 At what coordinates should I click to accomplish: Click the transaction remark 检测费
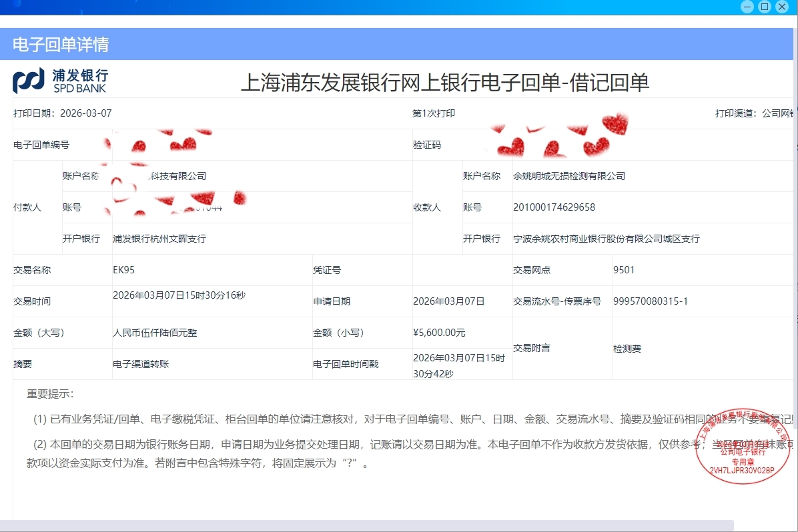tap(627, 349)
